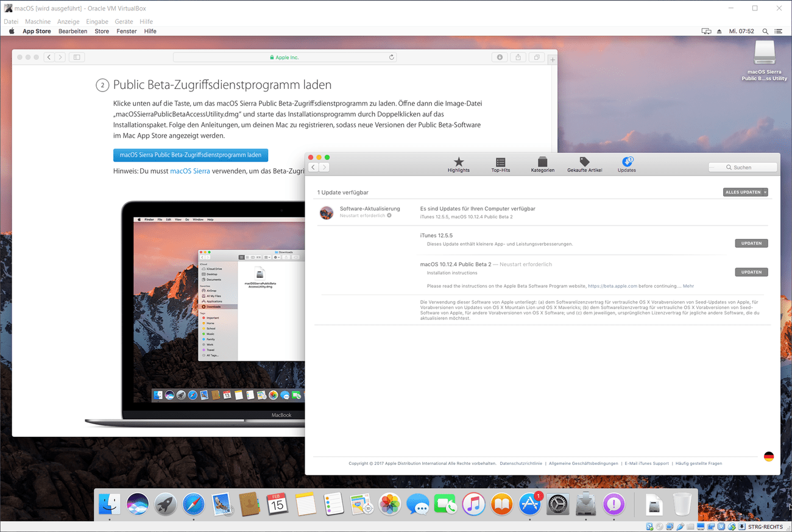The height and width of the screenshot is (532, 792).
Task: Open Contacts book in the Dock
Action: tap(250, 504)
